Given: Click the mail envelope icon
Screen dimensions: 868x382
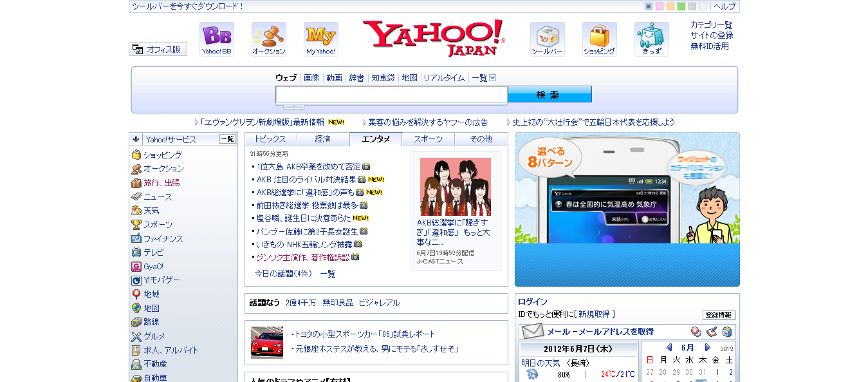Looking at the screenshot, I should point(532,332).
